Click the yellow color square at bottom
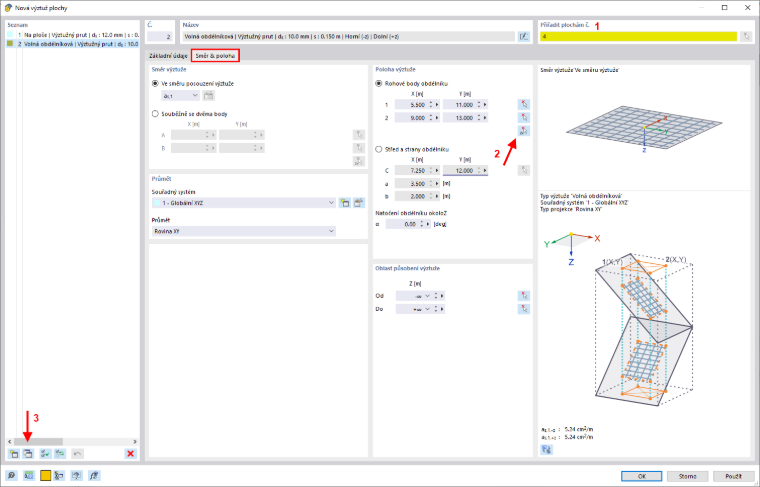Screen dimensions: 760x487 (x=46, y=476)
